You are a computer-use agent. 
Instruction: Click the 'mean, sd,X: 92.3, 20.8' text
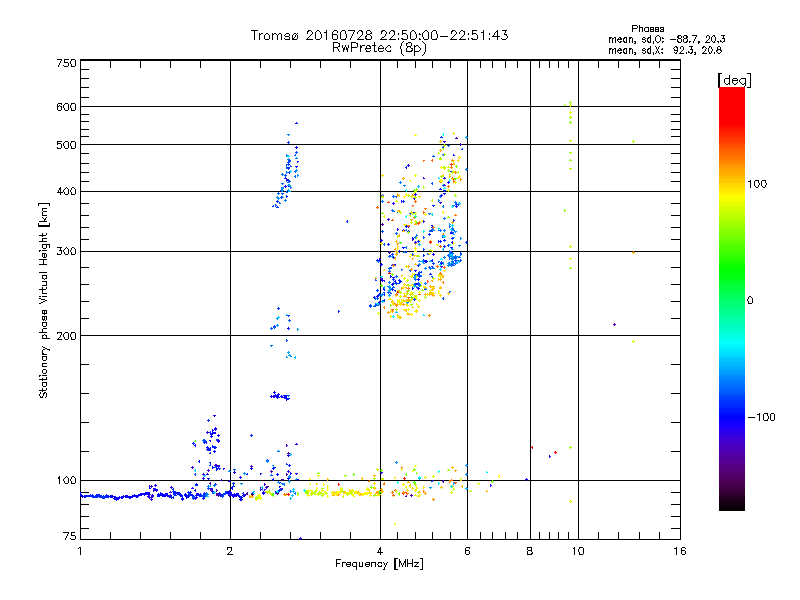coord(665,50)
